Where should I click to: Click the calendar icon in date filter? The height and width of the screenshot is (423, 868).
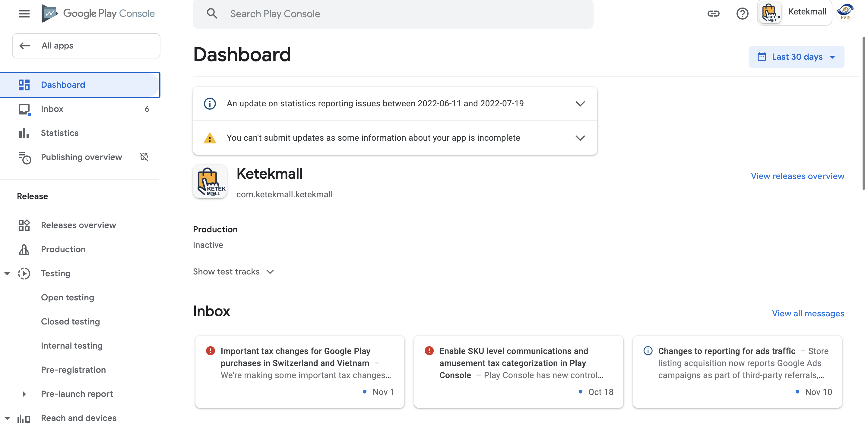click(762, 57)
